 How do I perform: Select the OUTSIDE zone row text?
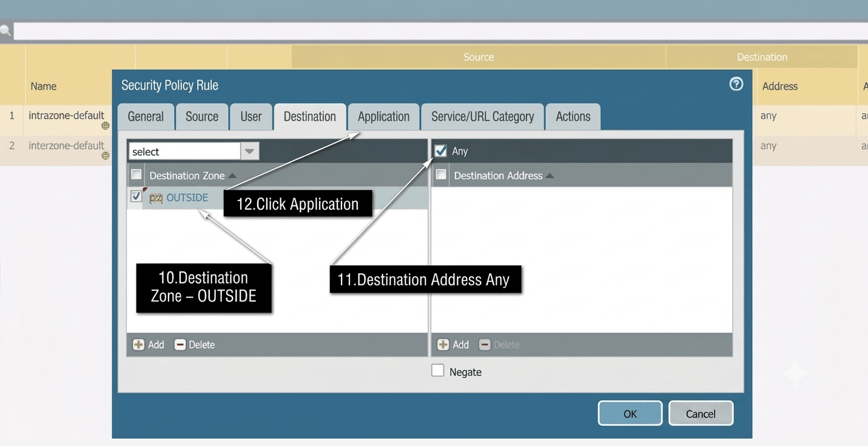pyautogui.click(x=187, y=198)
